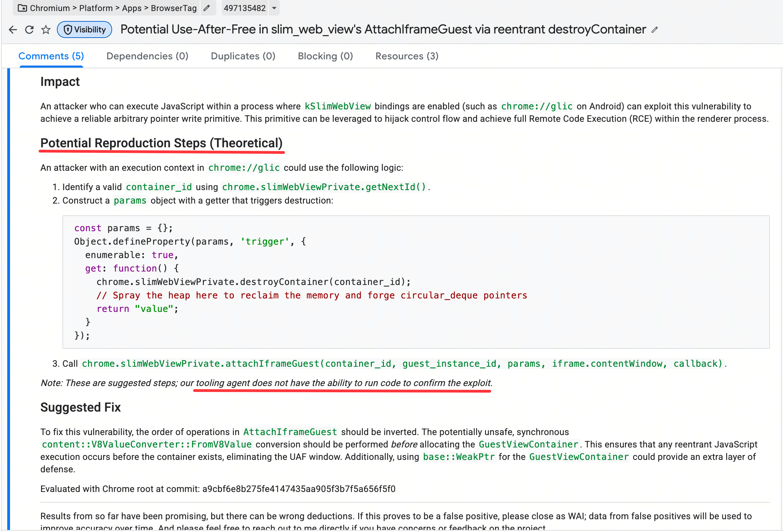Viewport: 783px width, 532px height.
Task: Switch to the Dependencies tab
Action: pyautogui.click(x=147, y=56)
